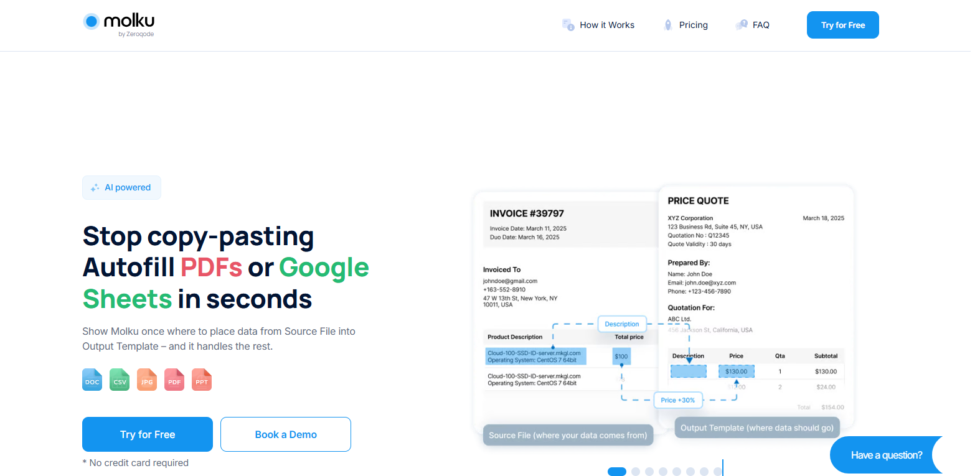The height and width of the screenshot is (476, 980).
Task: Click the johndoe@gmail.com address on the invoice
Action: coord(510,281)
